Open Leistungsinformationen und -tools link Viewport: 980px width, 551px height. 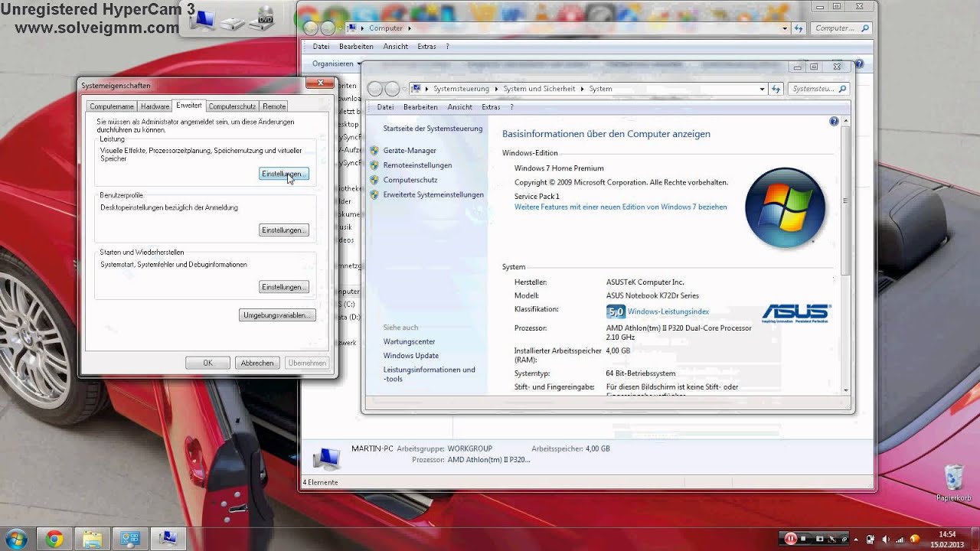point(430,374)
